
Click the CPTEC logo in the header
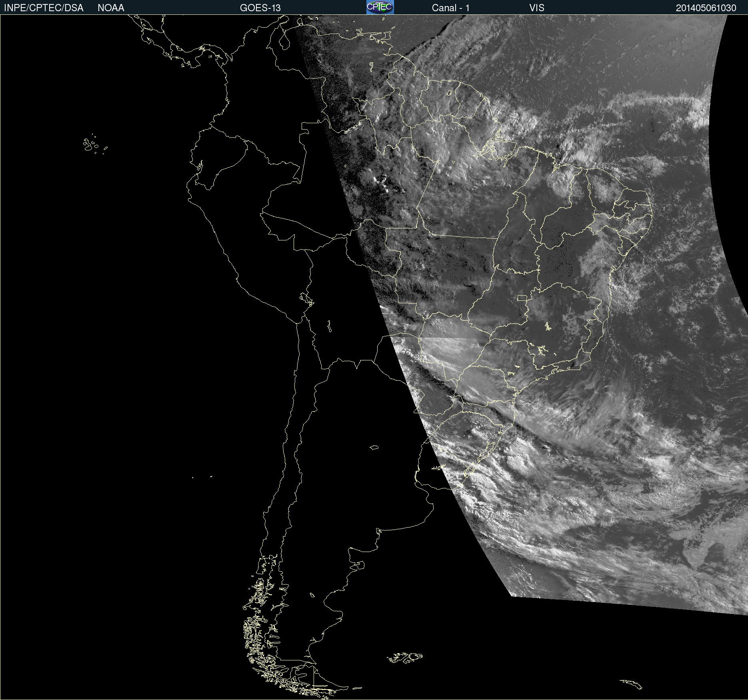(x=380, y=7)
